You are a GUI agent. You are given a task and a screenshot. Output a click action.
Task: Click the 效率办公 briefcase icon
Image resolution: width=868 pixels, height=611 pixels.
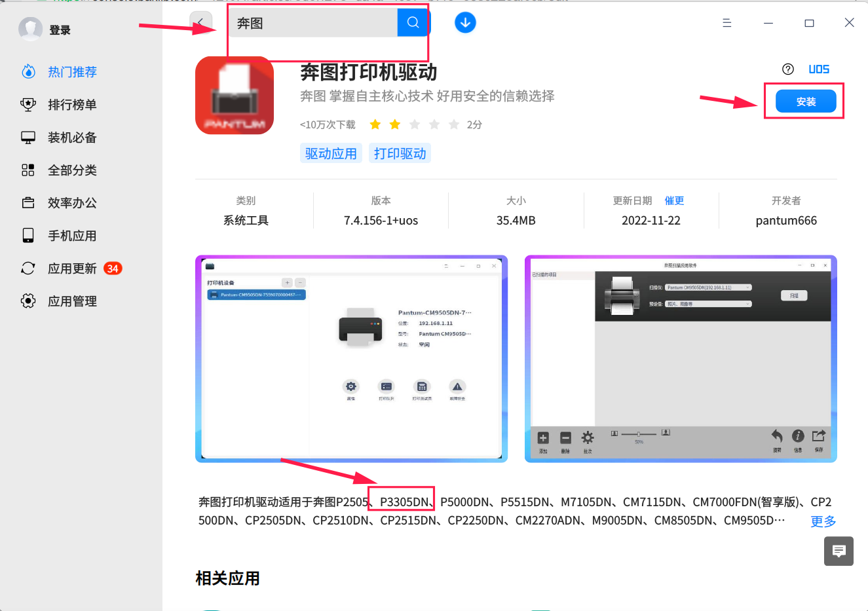click(x=28, y=203)
